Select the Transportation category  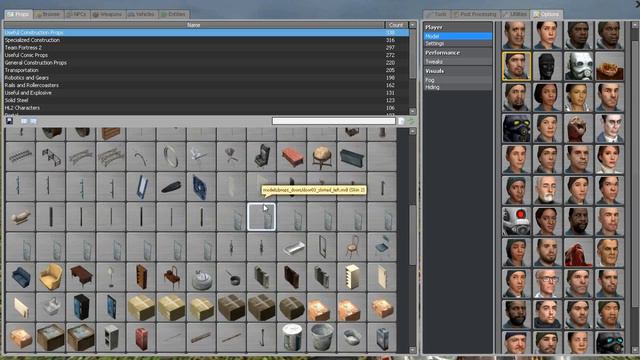[206, 70]
